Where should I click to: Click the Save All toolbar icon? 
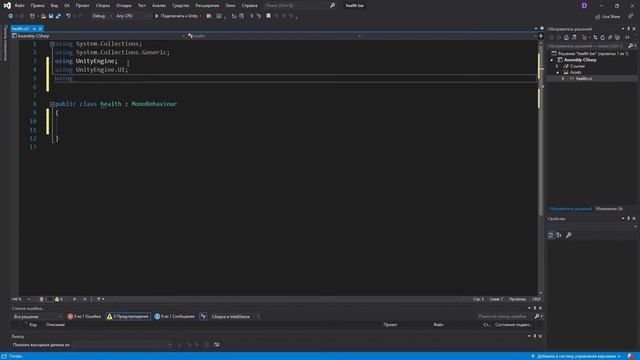(x=58, y=16)
